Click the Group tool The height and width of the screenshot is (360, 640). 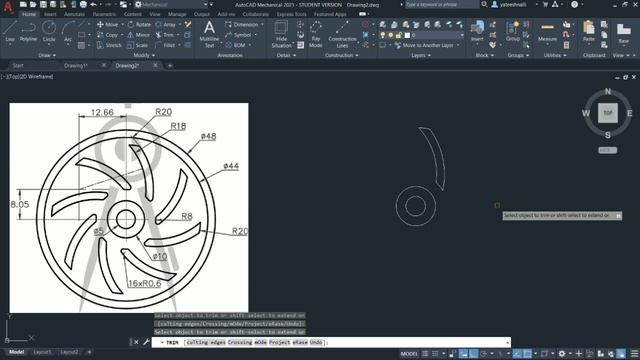[513, 31]
